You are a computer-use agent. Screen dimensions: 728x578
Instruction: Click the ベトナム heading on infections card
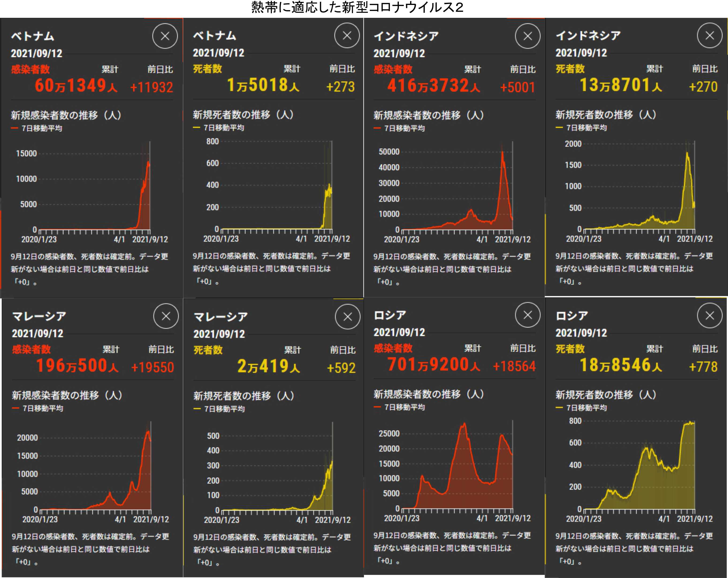(32, 36)
